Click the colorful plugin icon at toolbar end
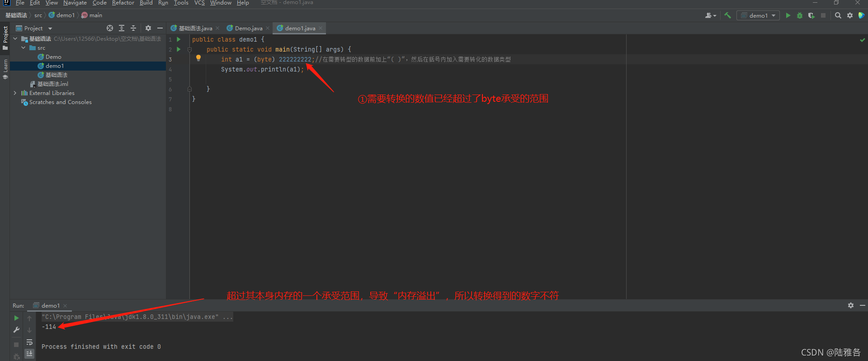Viewport: 868px width, 361px height. (x=861, y=15)
